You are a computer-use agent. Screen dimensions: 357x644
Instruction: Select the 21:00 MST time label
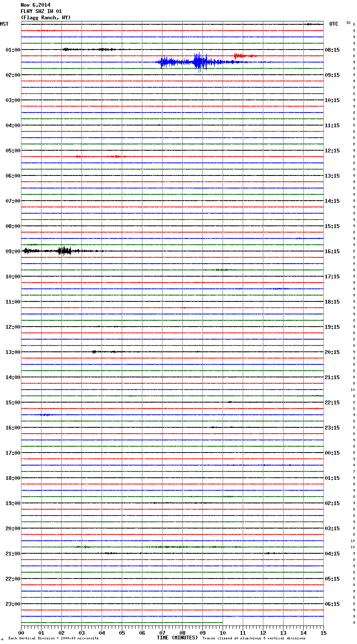(13, 554)
